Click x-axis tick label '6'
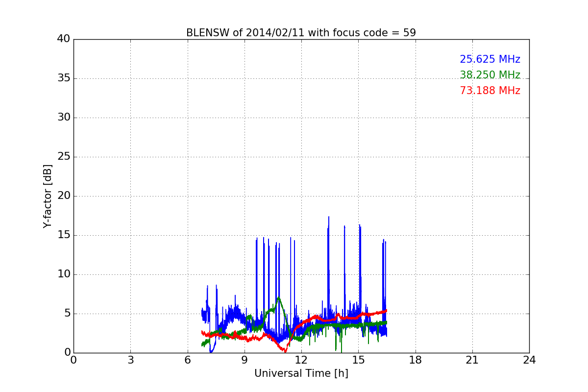This screenshot has height=392, width=588. coord(188,360)
